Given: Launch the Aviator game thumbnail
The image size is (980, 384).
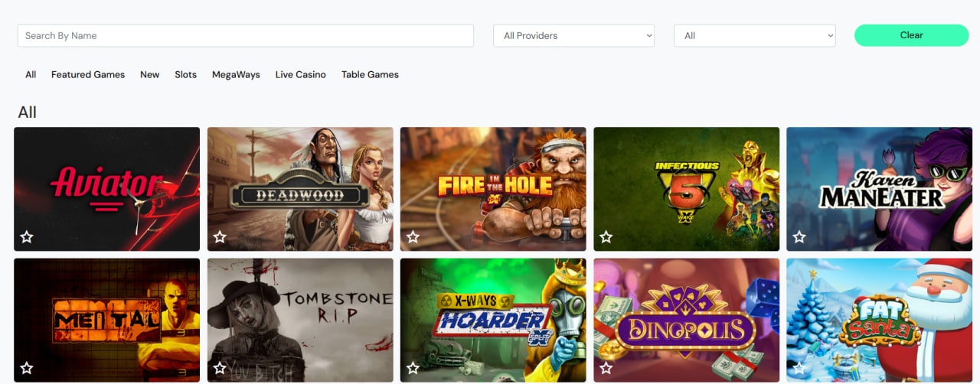Looking at the screenshot, I should click(x=106, y=189).
